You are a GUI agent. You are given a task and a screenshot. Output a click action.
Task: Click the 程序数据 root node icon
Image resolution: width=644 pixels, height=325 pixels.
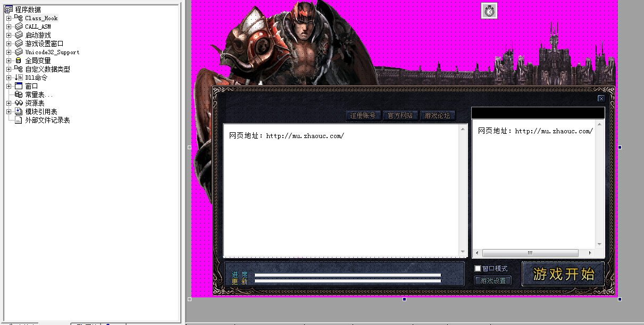[9, 10]
